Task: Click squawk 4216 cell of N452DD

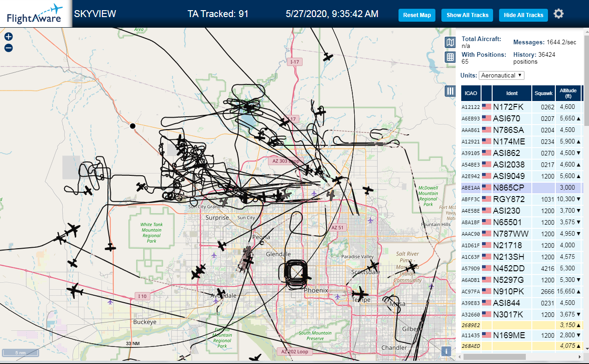Action: click(x=543, y=269)
